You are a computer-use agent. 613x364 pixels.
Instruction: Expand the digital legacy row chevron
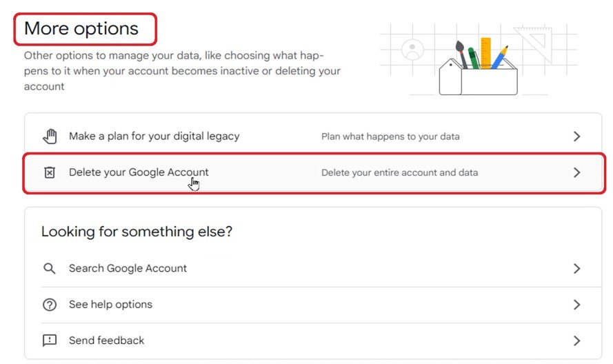tap(577, 136)
